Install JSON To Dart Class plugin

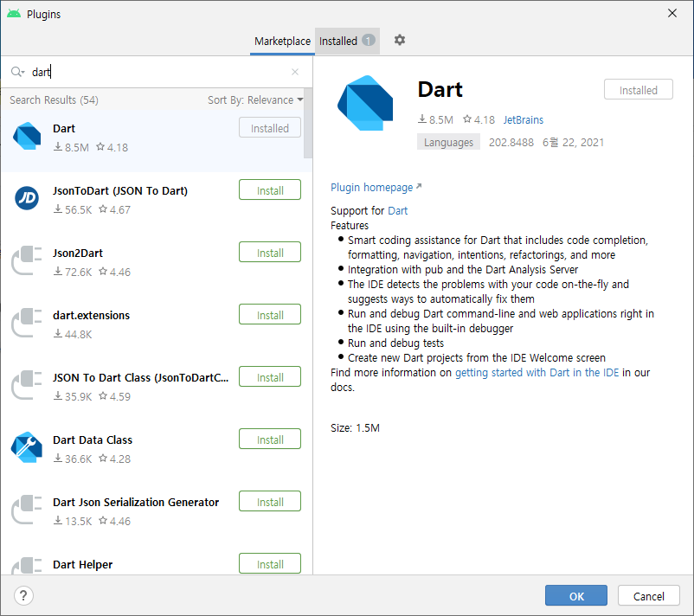pos(270,377)
